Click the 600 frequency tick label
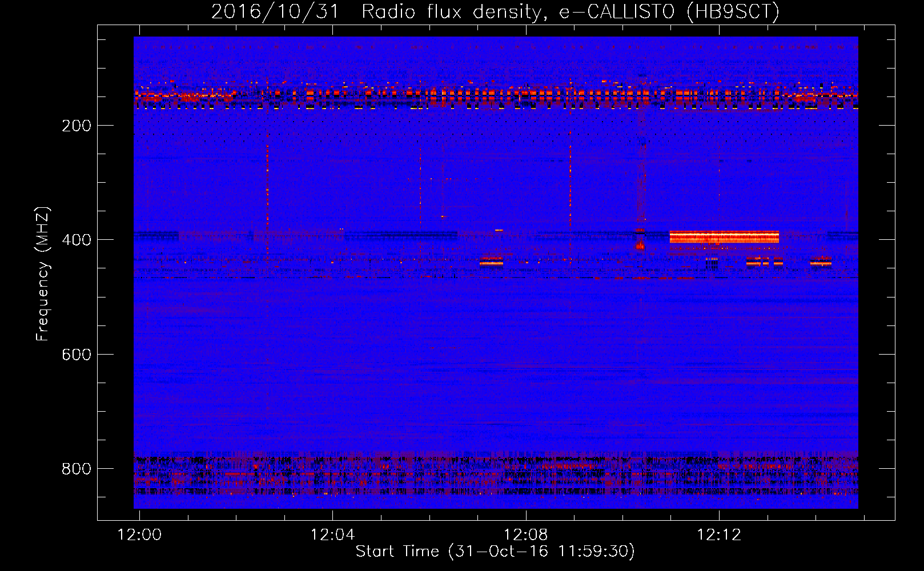This screenshot has width=924, height=571. 77,355
